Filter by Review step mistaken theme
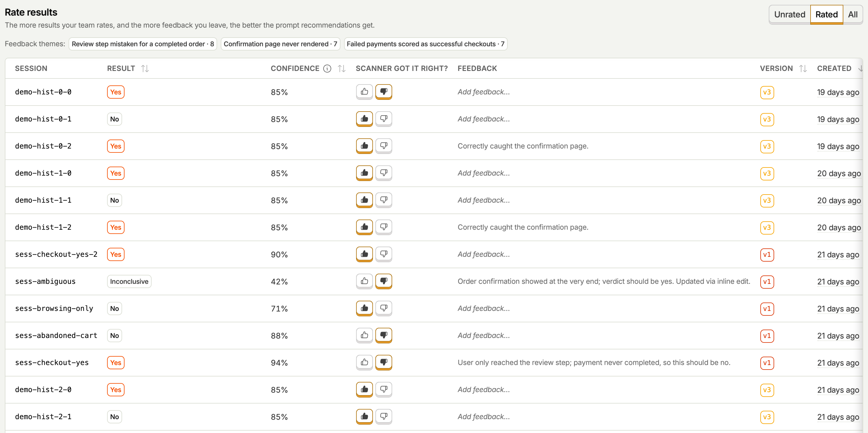The height and width of the screenshot is (433, 868). pyautogui.click(x=143, y=44)
